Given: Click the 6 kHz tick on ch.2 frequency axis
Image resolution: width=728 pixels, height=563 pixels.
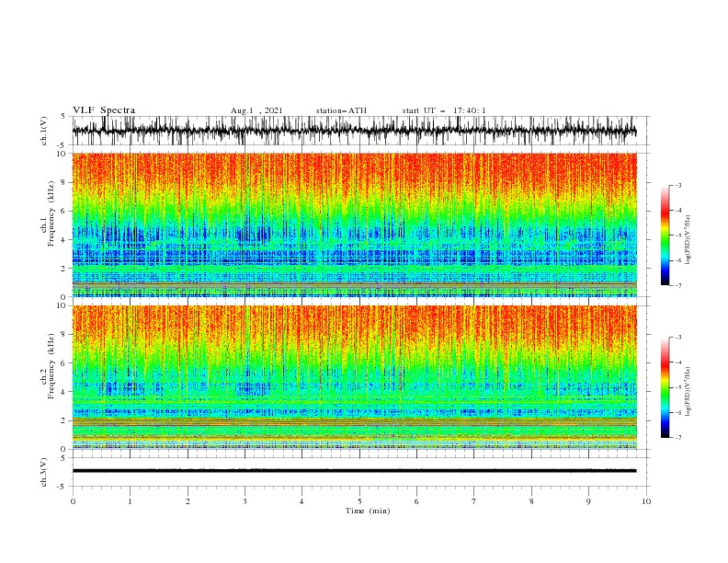Looking at the screenshot, I should 64,362.
